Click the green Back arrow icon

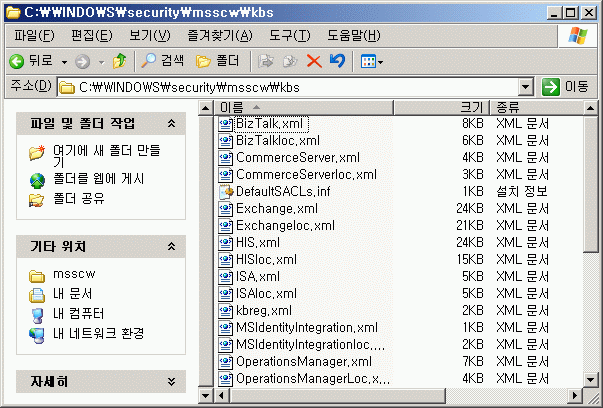(x=17, y=61)
